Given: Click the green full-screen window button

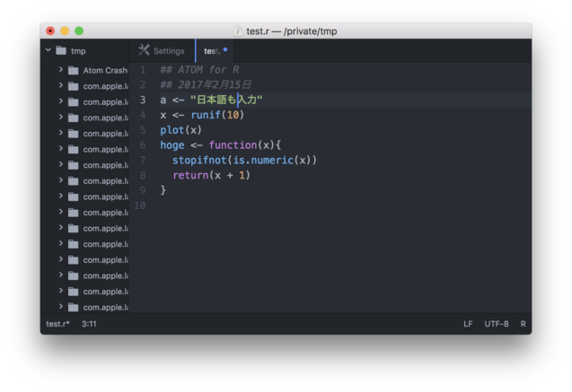Looking at the screenshot, I should coord(79,31).
